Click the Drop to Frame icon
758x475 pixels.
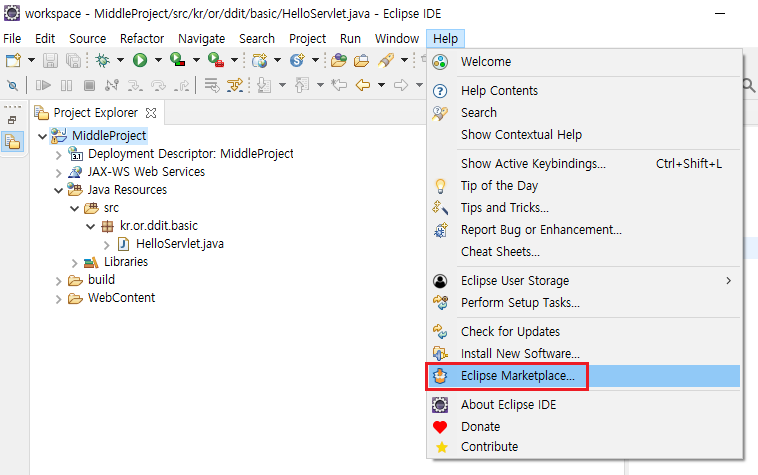(211, 86)
